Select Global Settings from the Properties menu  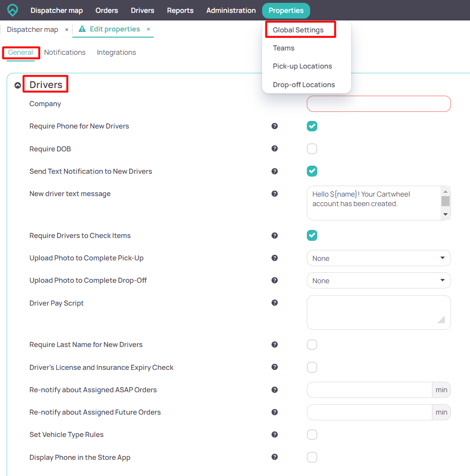click(x=300, y=30)
